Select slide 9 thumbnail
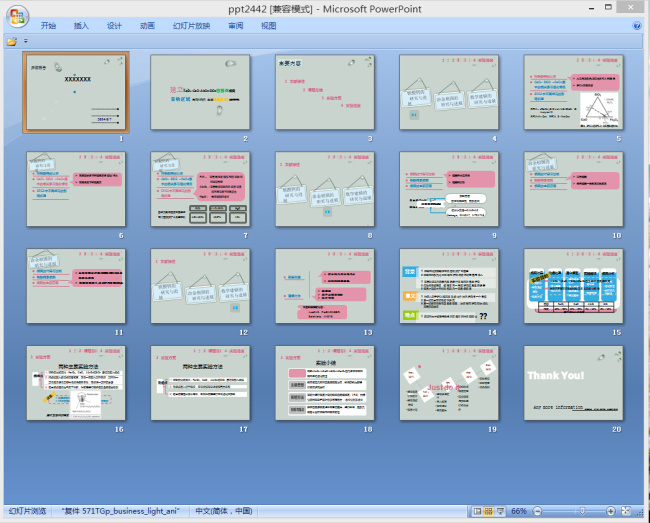650x523 pixels. click(449, 189)
